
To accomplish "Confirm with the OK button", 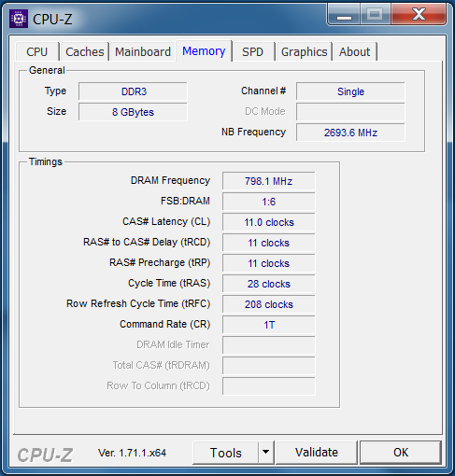I will point(401,453).
